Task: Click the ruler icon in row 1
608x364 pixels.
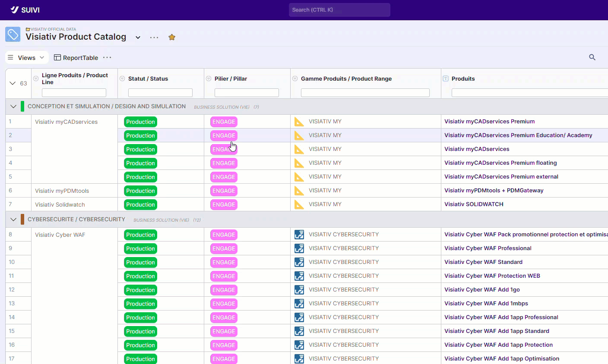Action: tap(299, 122)
